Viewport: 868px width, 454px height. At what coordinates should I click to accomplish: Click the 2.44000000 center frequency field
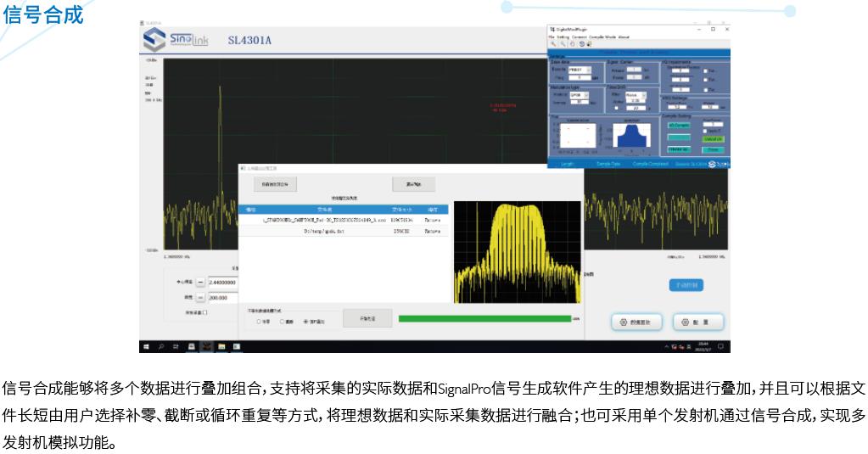(223, 283)
